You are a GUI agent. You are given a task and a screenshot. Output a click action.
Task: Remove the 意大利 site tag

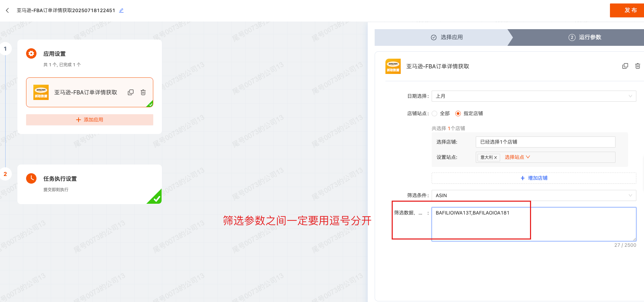pos(496,158)
